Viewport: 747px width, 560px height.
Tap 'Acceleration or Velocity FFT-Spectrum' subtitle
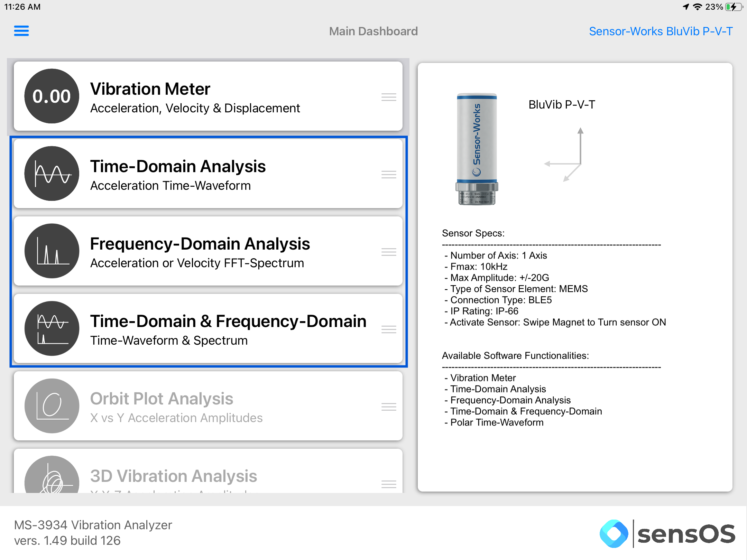click(197, 263)
